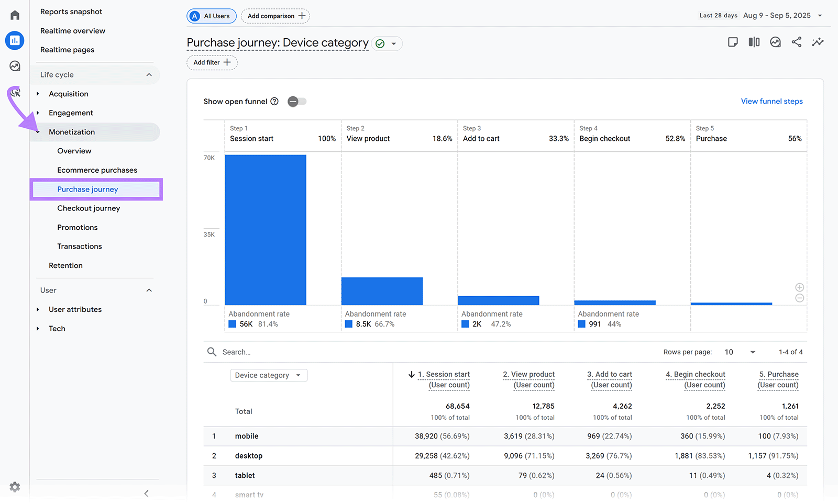The image size is (838, 504).
Task: Open the Ecommerce purchases report
Action: point(97,170)
